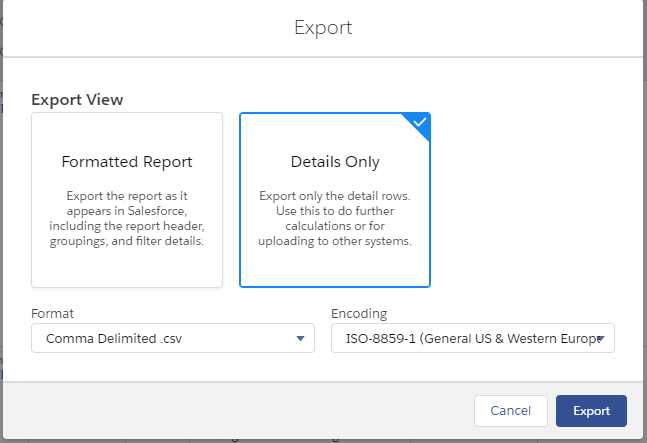This screenshot has height=443, width=647.
Task: Click the Export dialog title
Action: click(323, 27)
